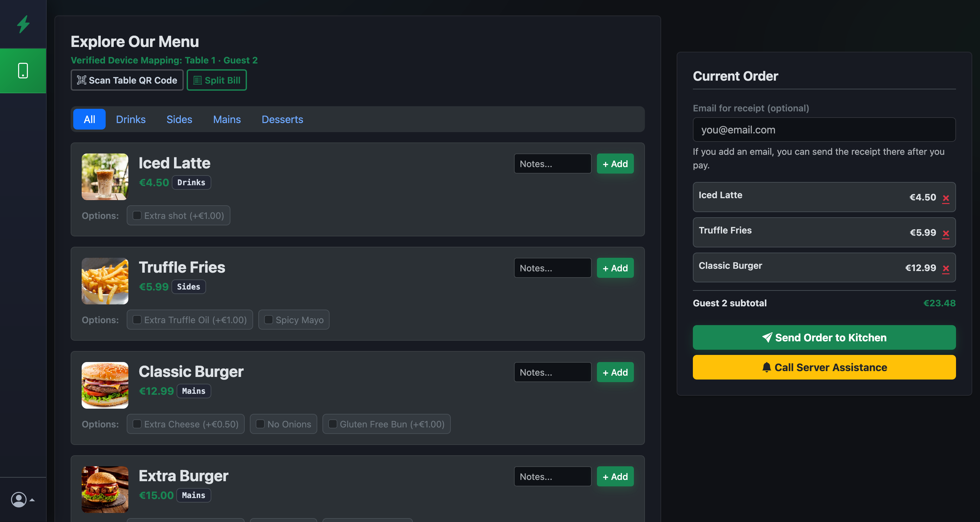Click the Verified Device Mapping text
The image size is (980, 522).
click(x=164, y=60)
